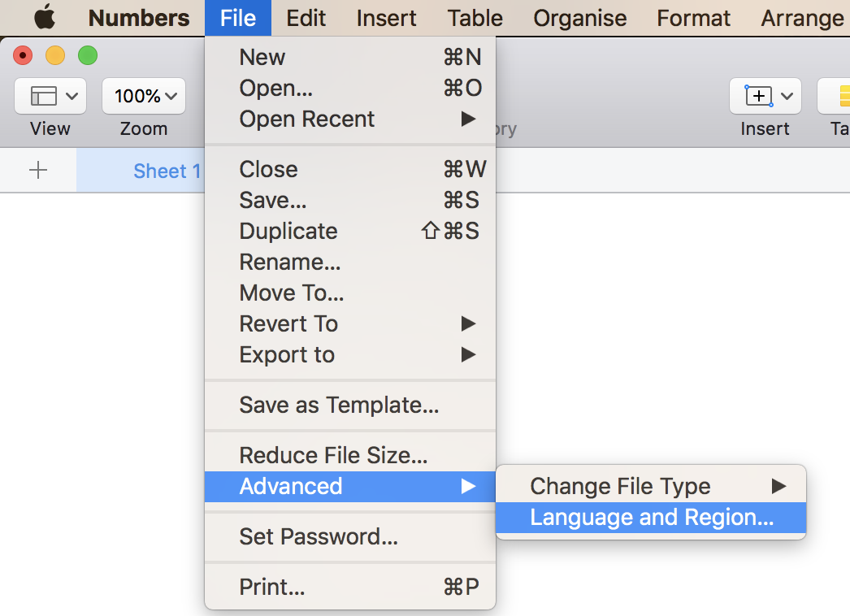
Task: Select Language and Region menu item
Action: click(x=651, y=517)
